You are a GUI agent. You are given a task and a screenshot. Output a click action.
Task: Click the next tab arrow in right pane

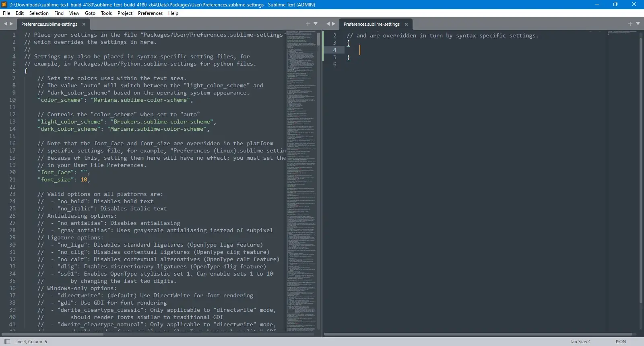[x=334, y=24]
